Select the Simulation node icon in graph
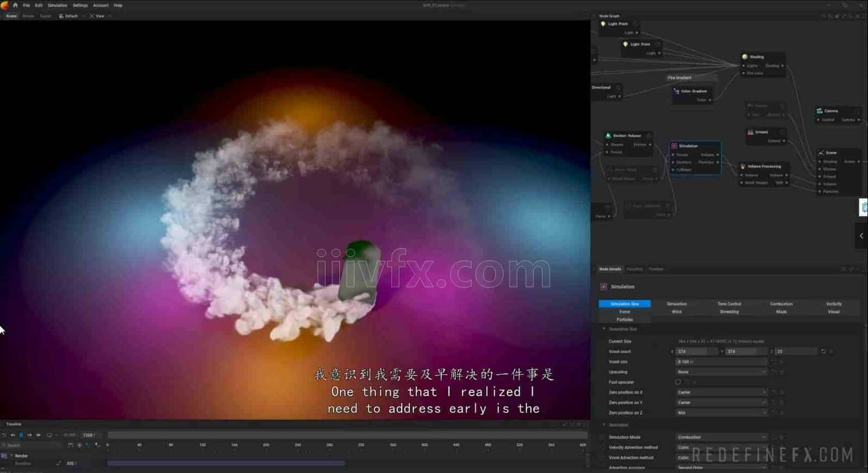The width and height of the screenshot is (868, 473). 674,146
